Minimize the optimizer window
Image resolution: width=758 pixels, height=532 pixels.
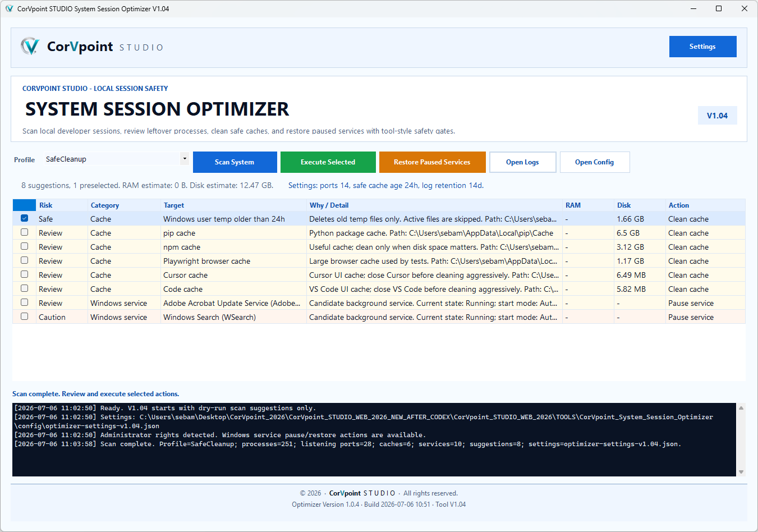click(693, 8)
